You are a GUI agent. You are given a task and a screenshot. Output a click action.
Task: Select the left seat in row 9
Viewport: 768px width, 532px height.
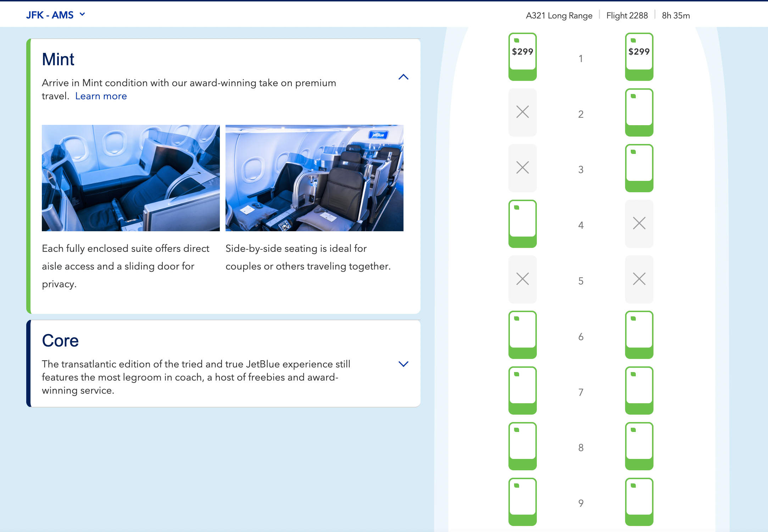click(x=522, y=501)
